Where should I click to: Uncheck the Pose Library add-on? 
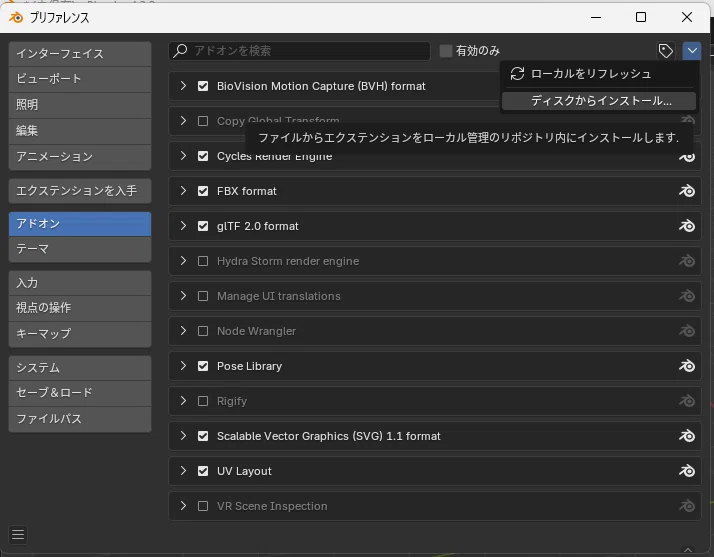pyautogui.click(x=203, y=366)
